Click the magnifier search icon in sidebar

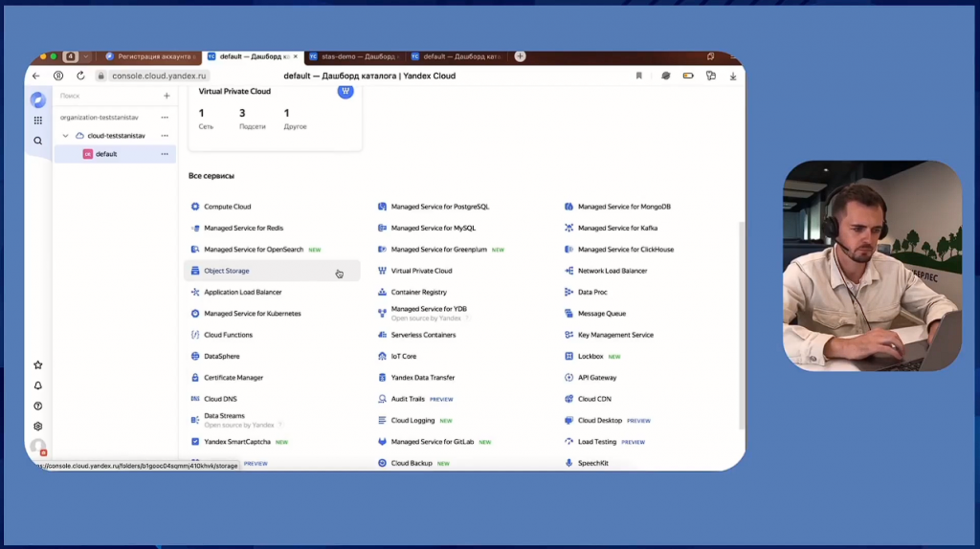click(38, 142)
